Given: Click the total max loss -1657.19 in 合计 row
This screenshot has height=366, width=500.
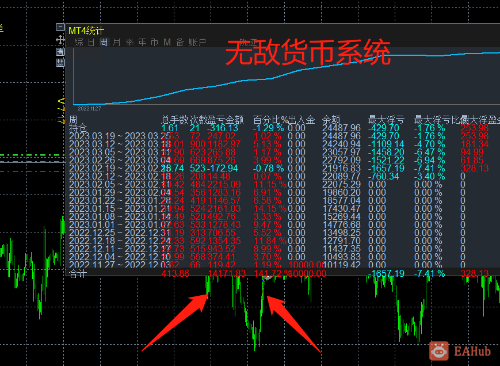Looking at the screenshot, I should pyautogui.click(x=386, y=273).
